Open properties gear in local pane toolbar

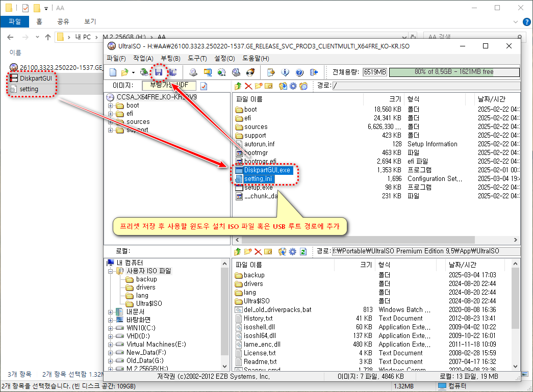[x=292, y=251]
